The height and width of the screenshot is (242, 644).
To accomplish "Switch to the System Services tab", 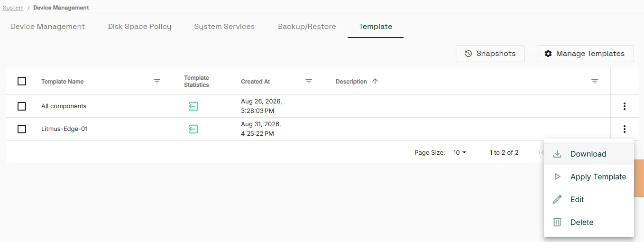I will (x=224, y=27).
